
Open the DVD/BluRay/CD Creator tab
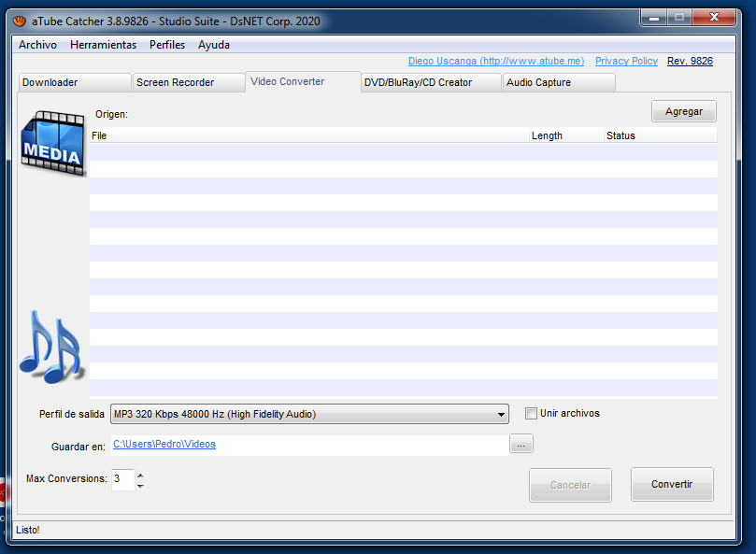click(x=431, y=82)
